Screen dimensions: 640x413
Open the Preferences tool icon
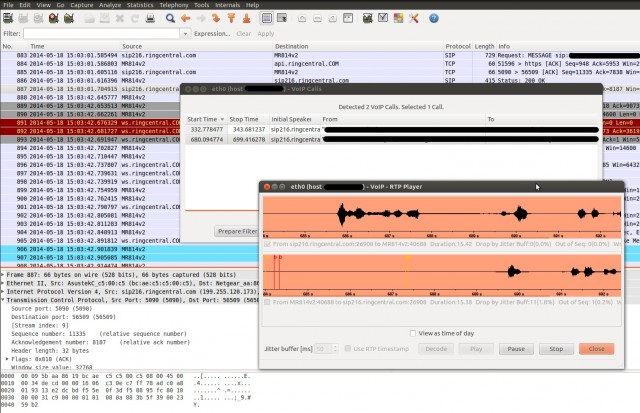pos(413,18)
